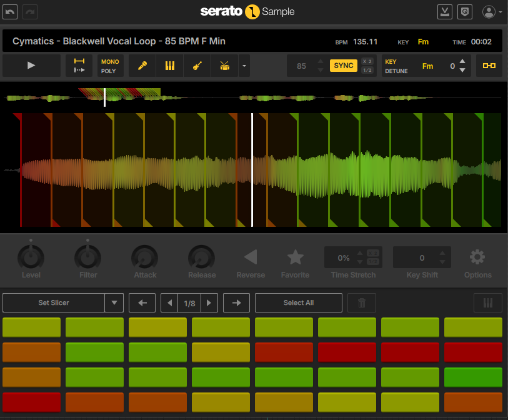Image resolution: width=508 pixels, height=420 pixels.
Task: Lower detune with the down arrow
Action: 462,71
